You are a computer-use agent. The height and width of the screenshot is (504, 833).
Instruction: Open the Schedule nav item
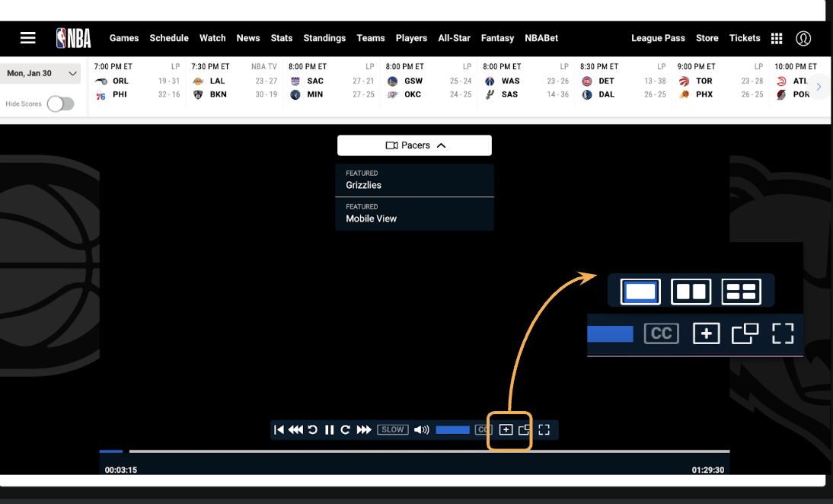click(169, 38)
